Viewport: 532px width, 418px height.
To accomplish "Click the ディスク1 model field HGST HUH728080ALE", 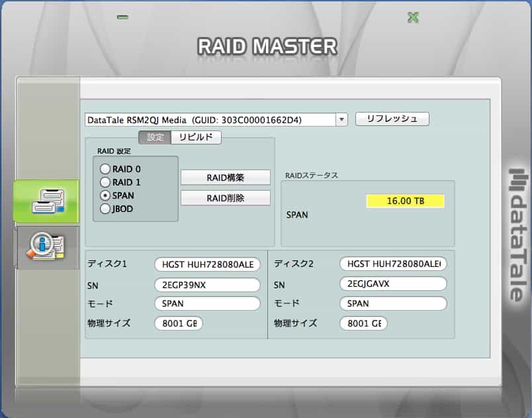I will click(x=207, y=264).
